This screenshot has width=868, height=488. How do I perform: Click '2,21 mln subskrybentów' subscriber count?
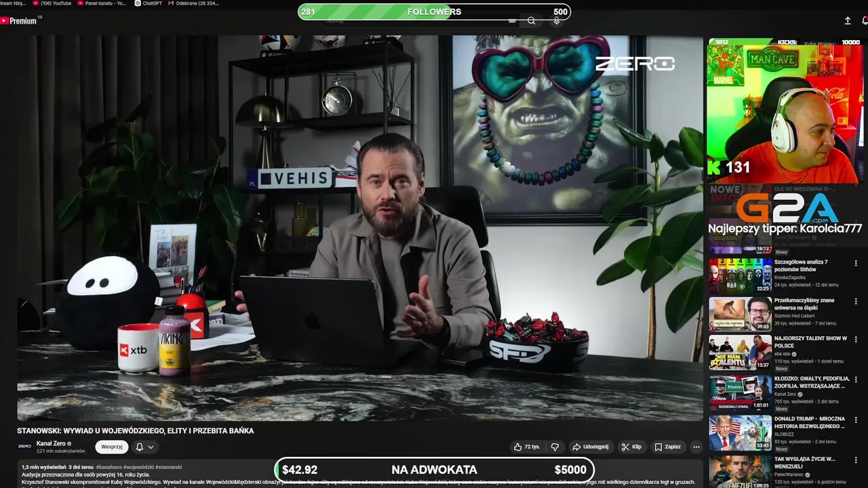[x=60, y=451]
